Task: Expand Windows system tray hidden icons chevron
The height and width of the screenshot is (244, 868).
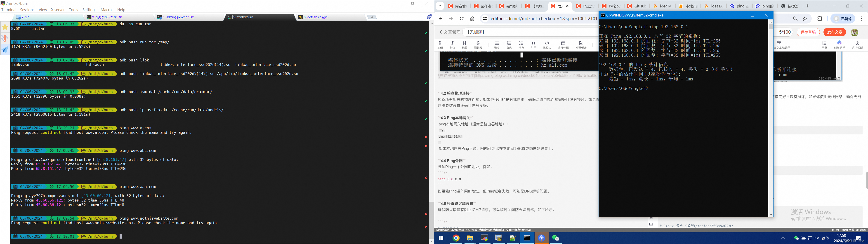Action: click(x=783, y=238)
